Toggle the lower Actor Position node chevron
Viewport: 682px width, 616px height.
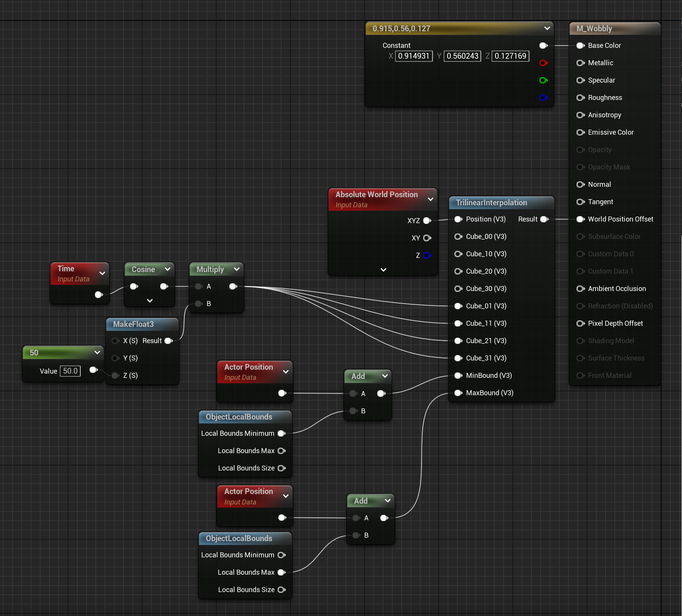pyautogui.click(x=286, y=496)
